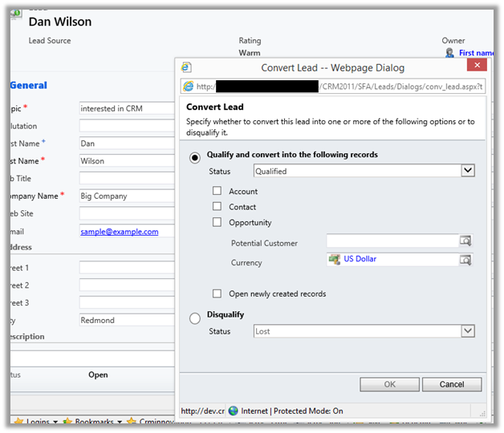Viewport: 504px width, 433px height.
Task: Click the Potential Customer lookup icon
Action: coord(465,241)
